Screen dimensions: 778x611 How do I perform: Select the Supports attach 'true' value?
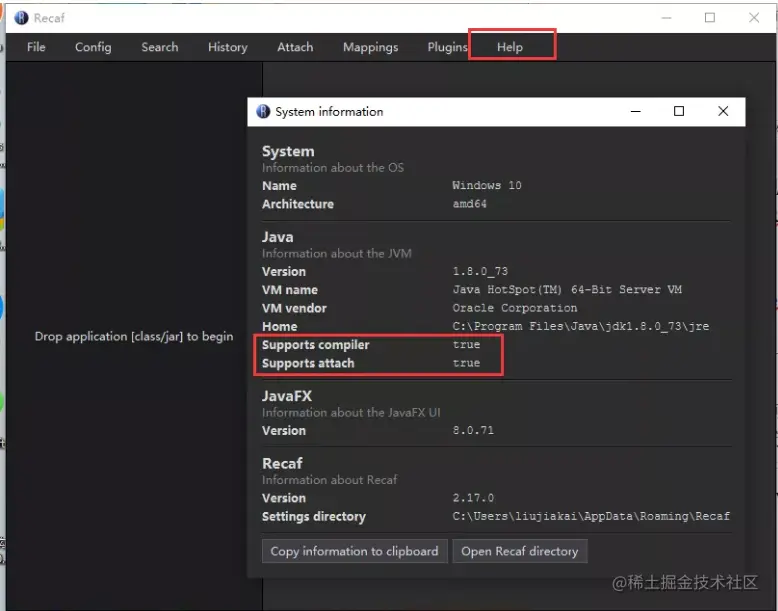pyautogui.click(x=466, y=363)
